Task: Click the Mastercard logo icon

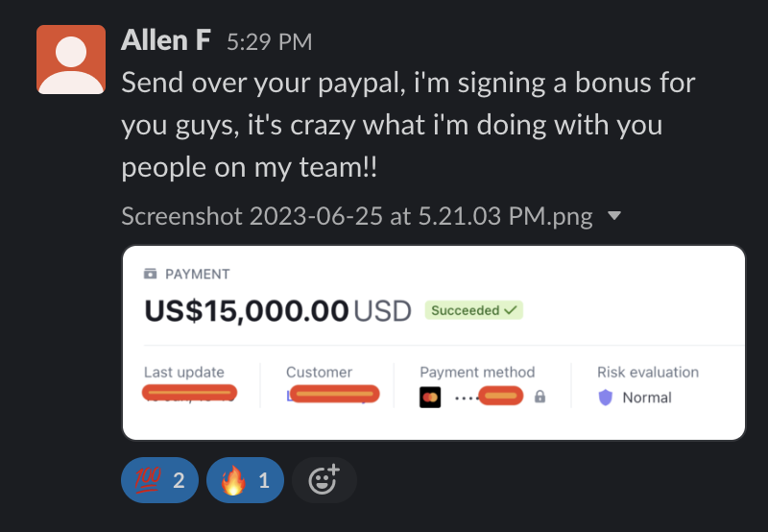Action: click(430, 397)
